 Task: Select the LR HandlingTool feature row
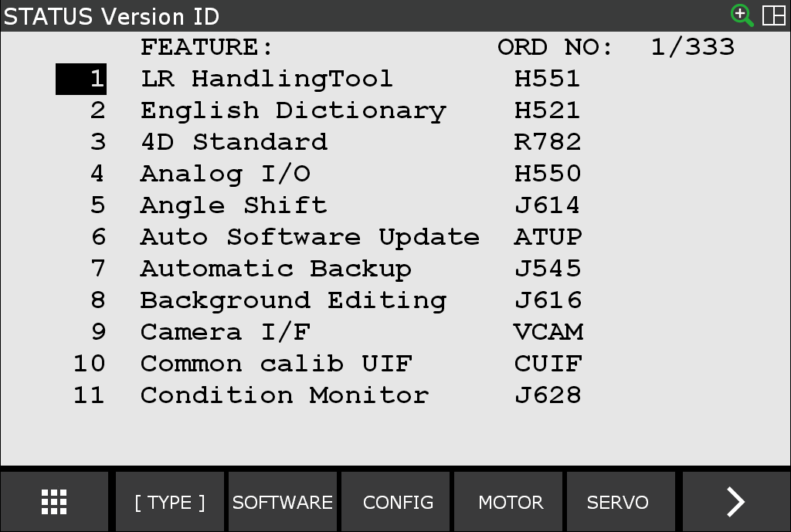(266, 78)
